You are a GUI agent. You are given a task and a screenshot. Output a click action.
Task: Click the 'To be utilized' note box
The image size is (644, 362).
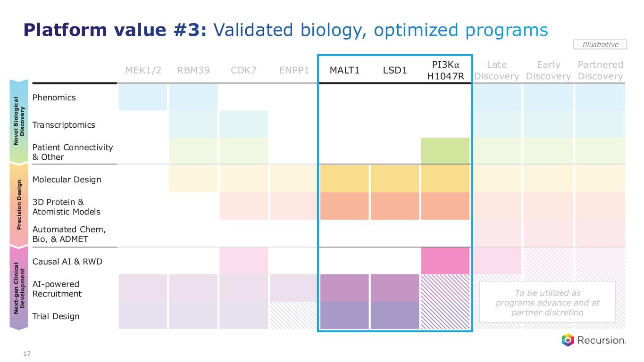point(547,302)
